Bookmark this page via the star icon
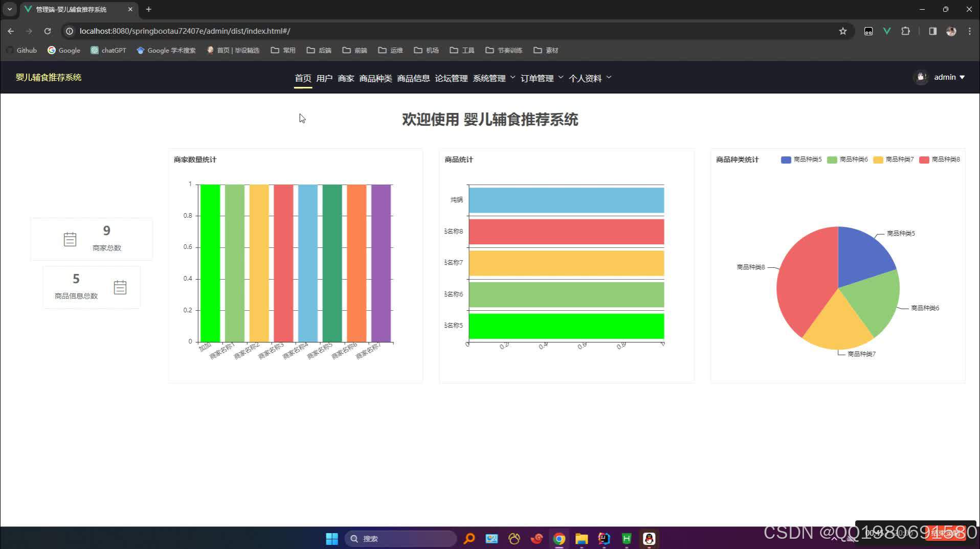The image size is (980, 549). (843, 31)
